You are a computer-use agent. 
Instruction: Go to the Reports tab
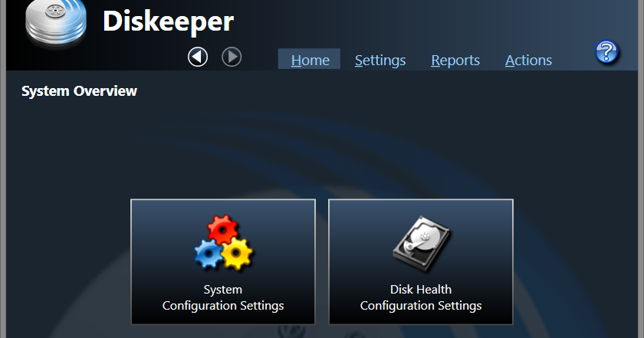(455, 61)
